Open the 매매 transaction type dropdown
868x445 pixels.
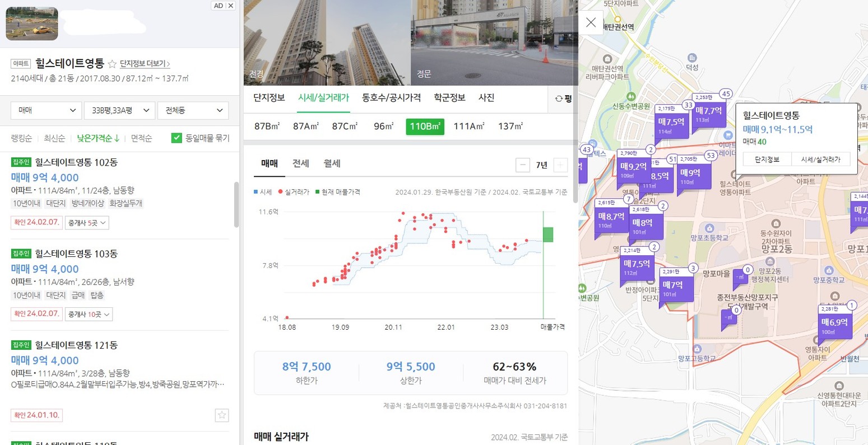pos(46,110)
